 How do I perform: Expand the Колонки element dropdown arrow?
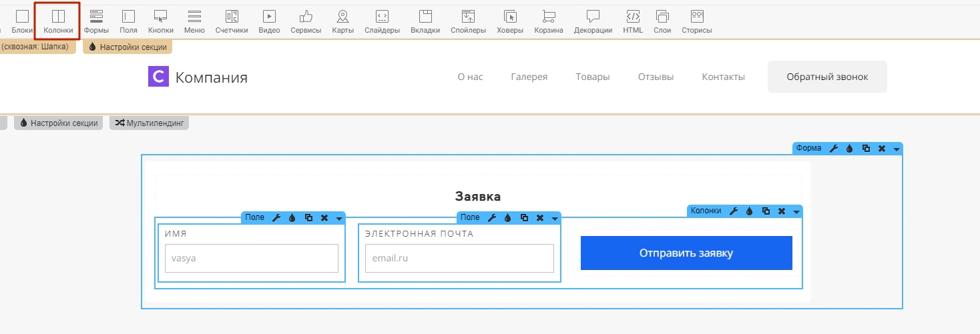click(x=796, y=211)
